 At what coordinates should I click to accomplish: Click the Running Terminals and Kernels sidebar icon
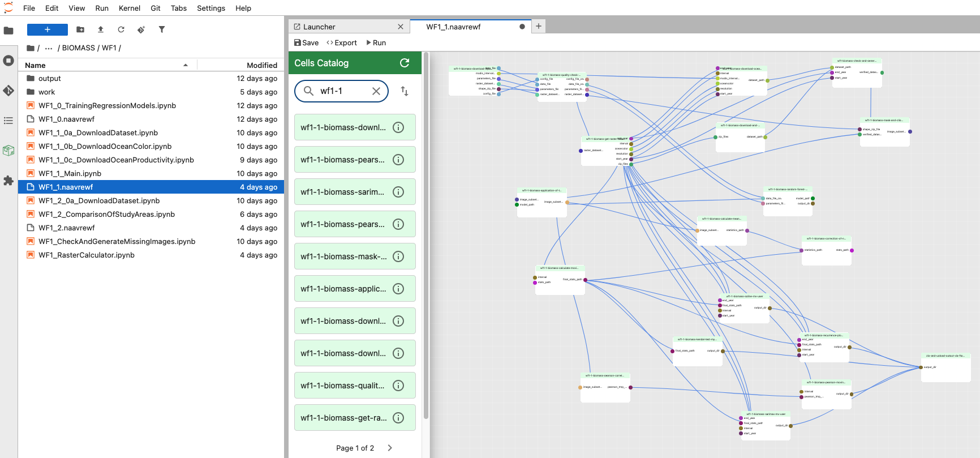point(8,61)
